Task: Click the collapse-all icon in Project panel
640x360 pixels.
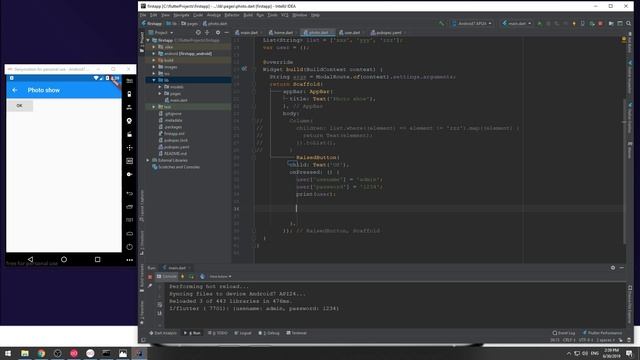Action: point(207,33)
